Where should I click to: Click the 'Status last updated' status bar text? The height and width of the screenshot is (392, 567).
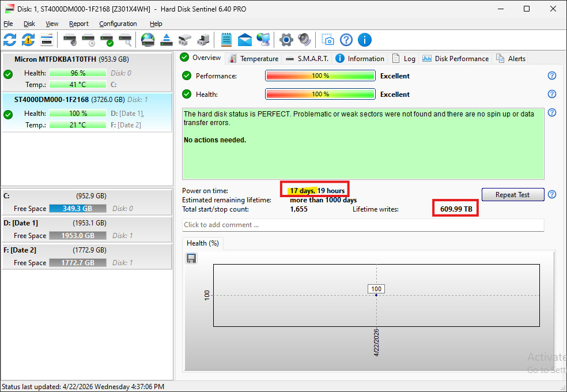click(x=83, y=387)
